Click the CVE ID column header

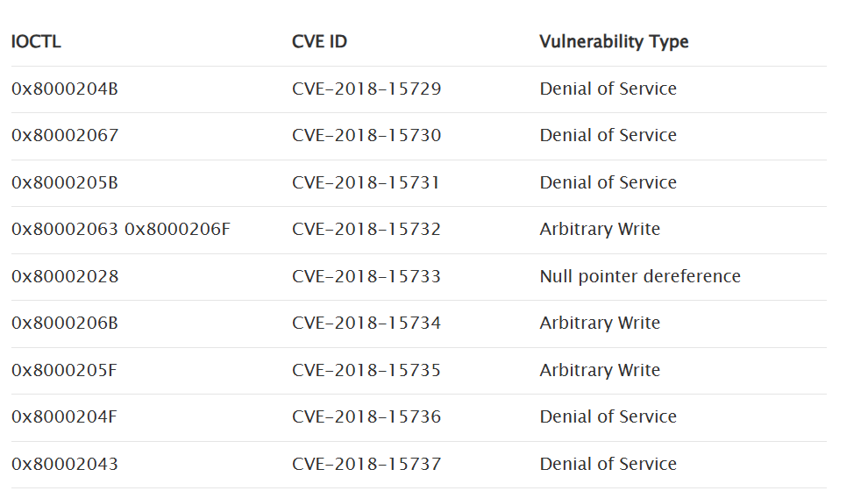(x=319, y=42)
